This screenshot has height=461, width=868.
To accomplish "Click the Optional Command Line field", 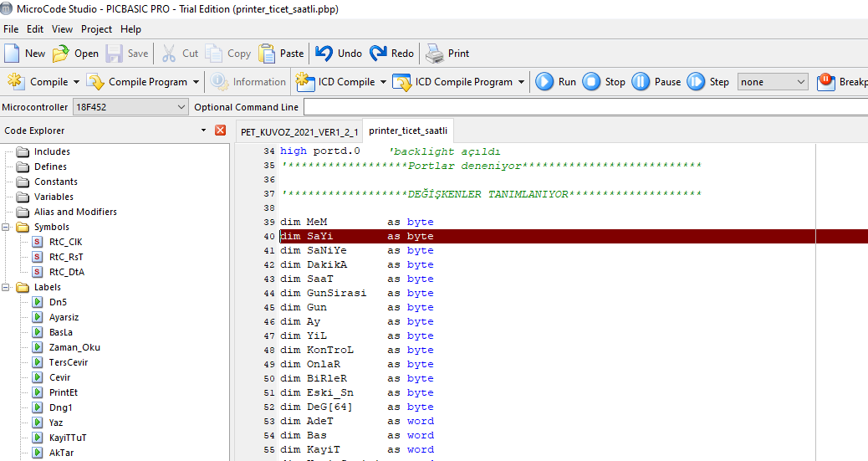I will click(x=585, y=107).
